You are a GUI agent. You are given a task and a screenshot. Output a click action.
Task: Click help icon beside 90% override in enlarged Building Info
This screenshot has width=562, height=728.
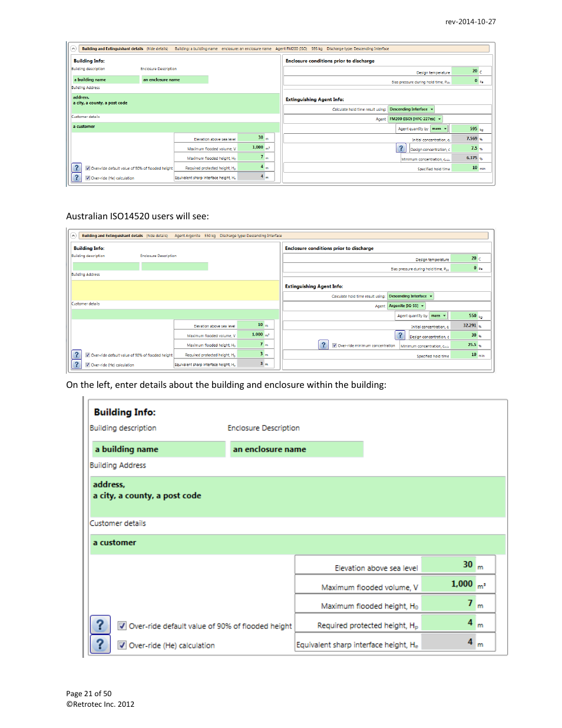(x=100, y=625)
